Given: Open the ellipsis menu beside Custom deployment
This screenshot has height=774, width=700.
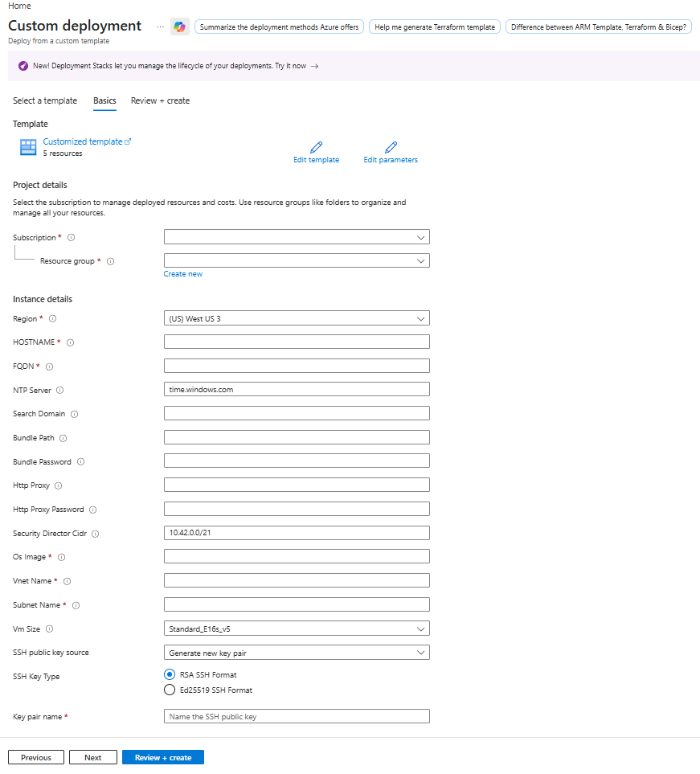Looking at the screenshot, I should click(160, 27).
